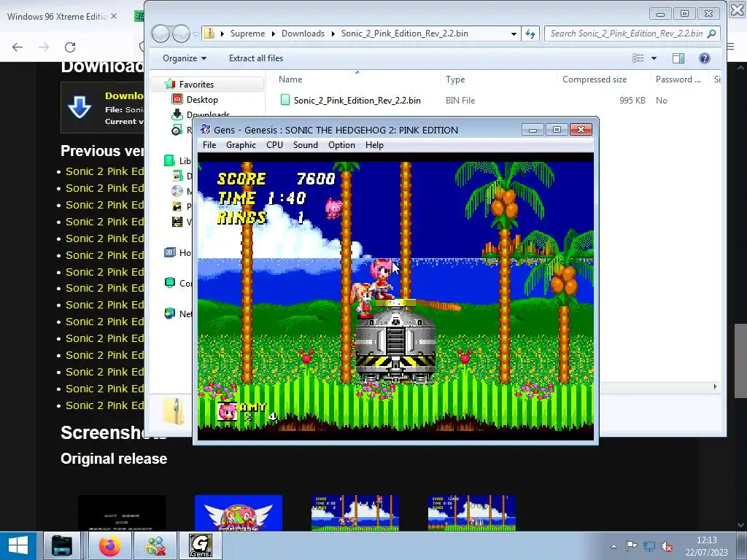Open the Windows Start button
Viewport: 747px width, 560px height.
(18, 545)
